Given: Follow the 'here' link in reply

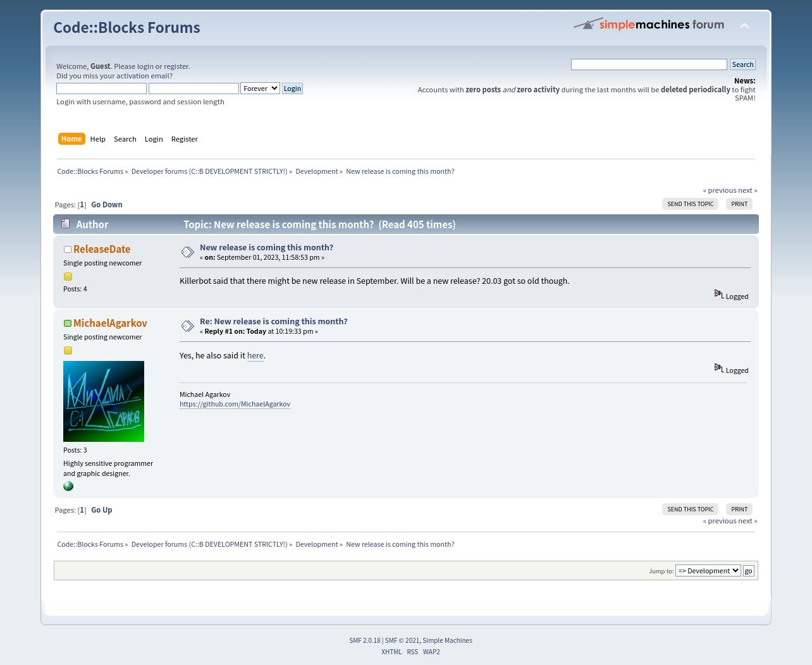Looking at the screenshot, I should [255, 356].
